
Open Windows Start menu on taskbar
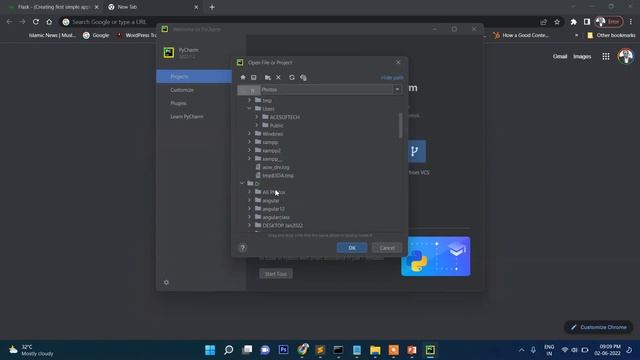210,350
